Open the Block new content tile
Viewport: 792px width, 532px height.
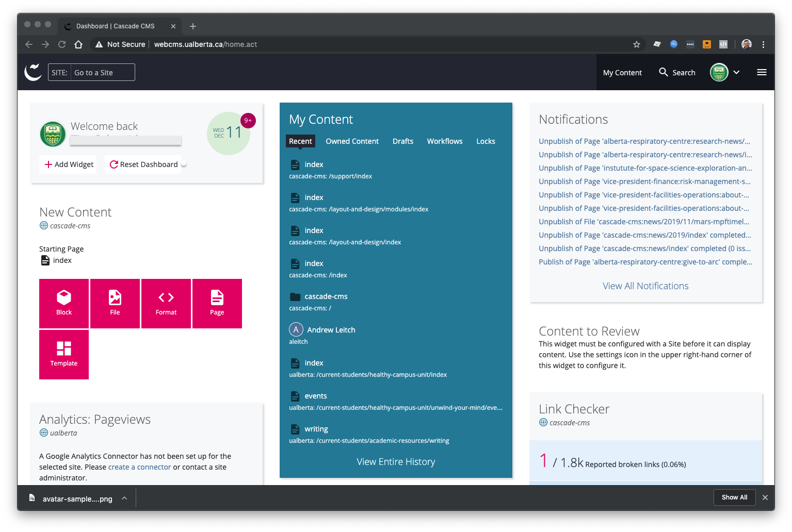coord(64,304)
